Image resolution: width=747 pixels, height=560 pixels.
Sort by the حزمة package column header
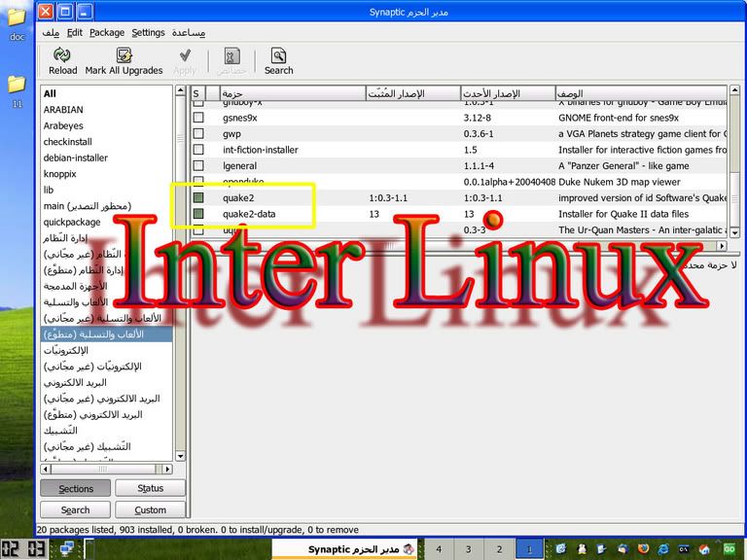tap(292, 93)
